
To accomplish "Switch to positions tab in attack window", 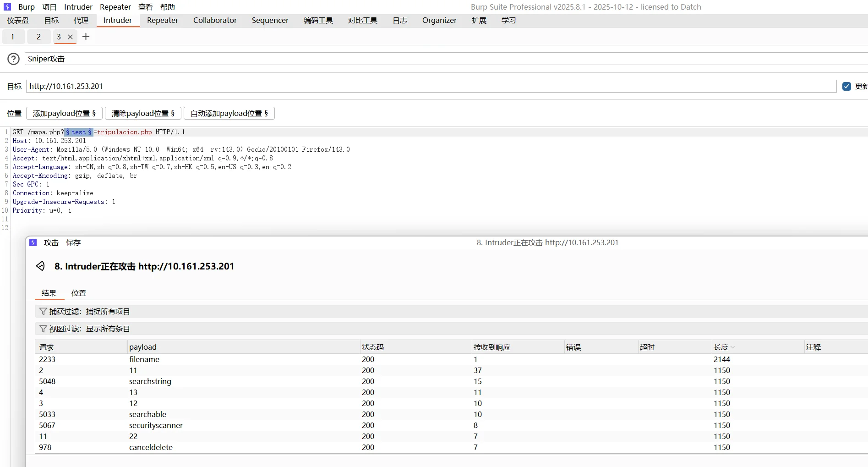I will coord(78,293).
